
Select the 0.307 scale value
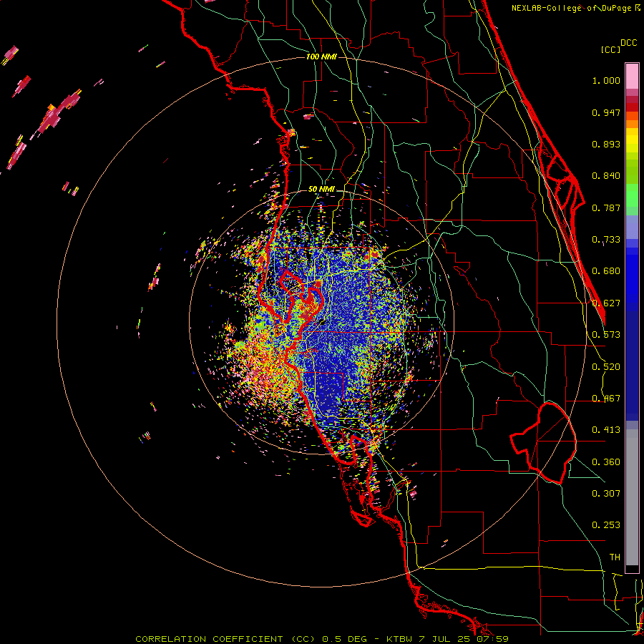click(x=606, y=494)
